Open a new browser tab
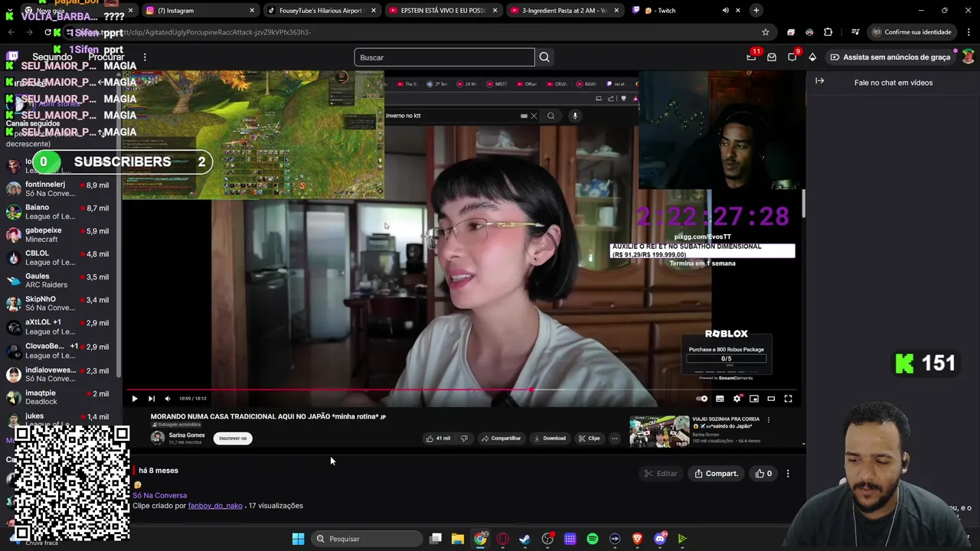980x551 pixels. tap(756, 11)
